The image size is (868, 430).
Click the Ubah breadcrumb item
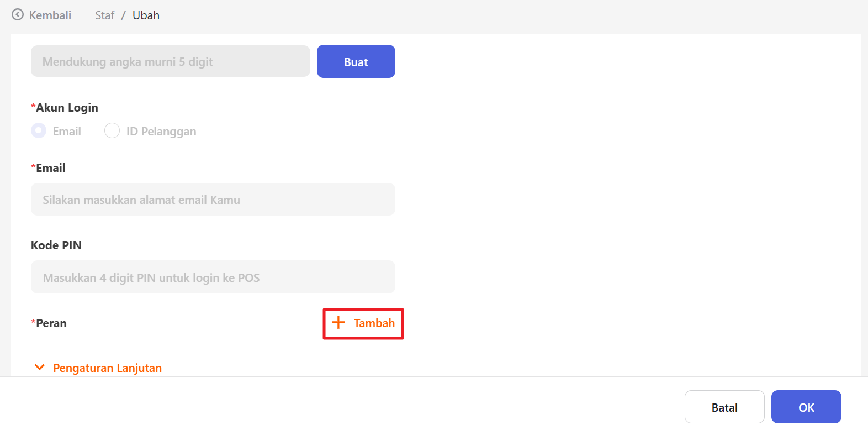point(146,15)
